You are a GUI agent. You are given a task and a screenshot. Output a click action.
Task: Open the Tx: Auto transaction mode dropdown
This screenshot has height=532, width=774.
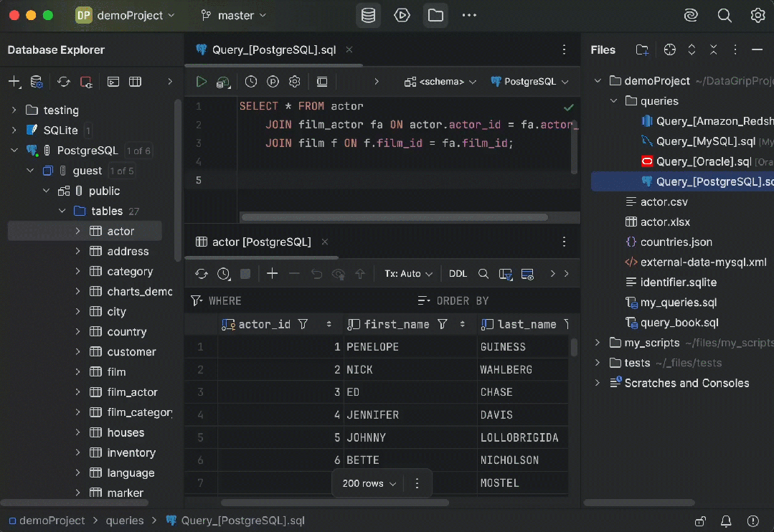[x=408, y=274]
